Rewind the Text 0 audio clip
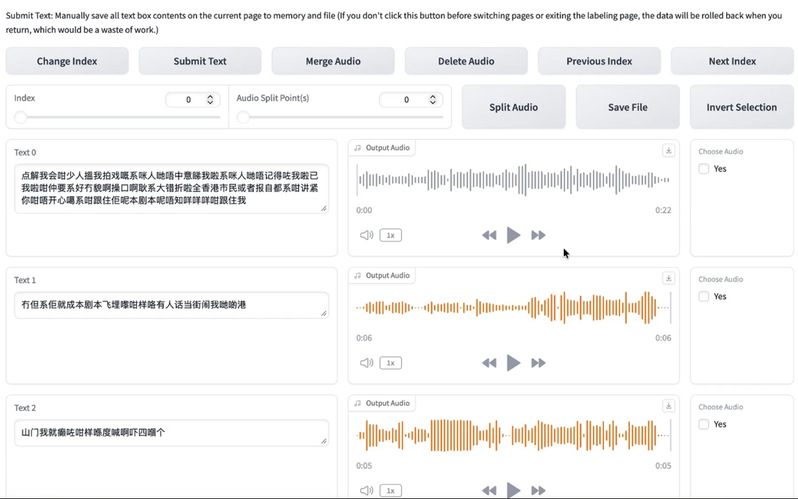Screen dimensions: 798x499 coord(489,235)
